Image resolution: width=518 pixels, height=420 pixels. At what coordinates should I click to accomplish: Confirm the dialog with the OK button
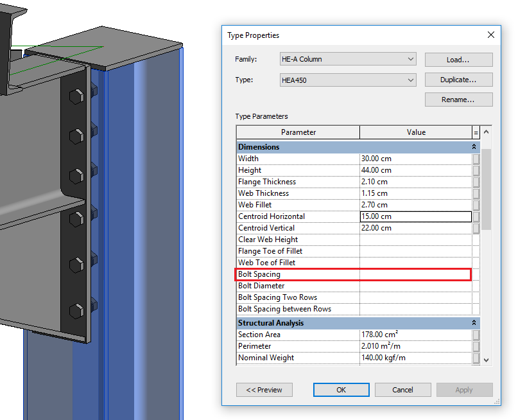(x=341, y=390)
